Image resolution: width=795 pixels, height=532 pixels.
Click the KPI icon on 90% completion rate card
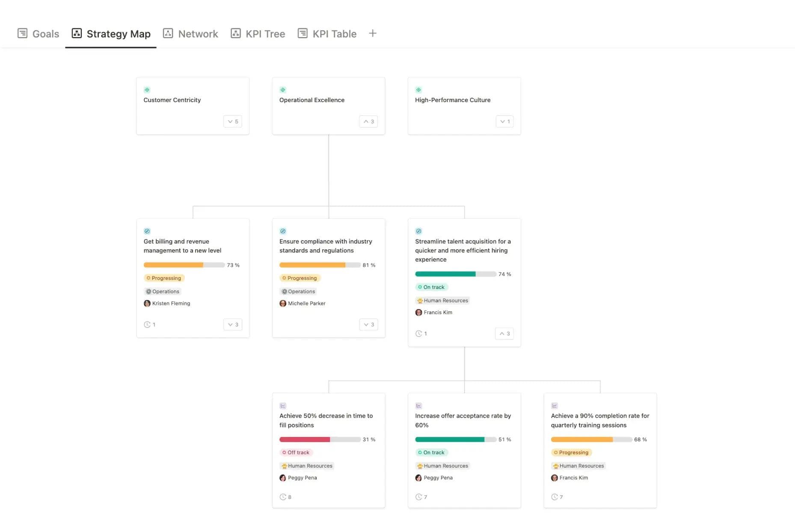tap(554, 405)
